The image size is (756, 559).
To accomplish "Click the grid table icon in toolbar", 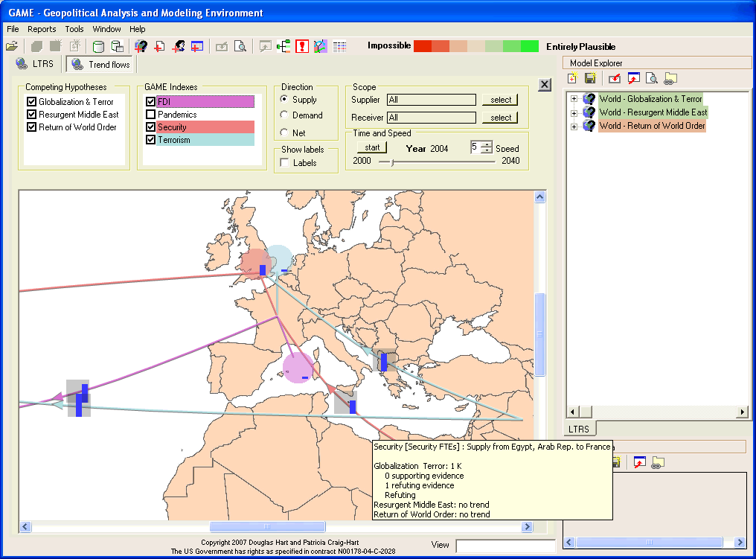I will click(339, 46).
